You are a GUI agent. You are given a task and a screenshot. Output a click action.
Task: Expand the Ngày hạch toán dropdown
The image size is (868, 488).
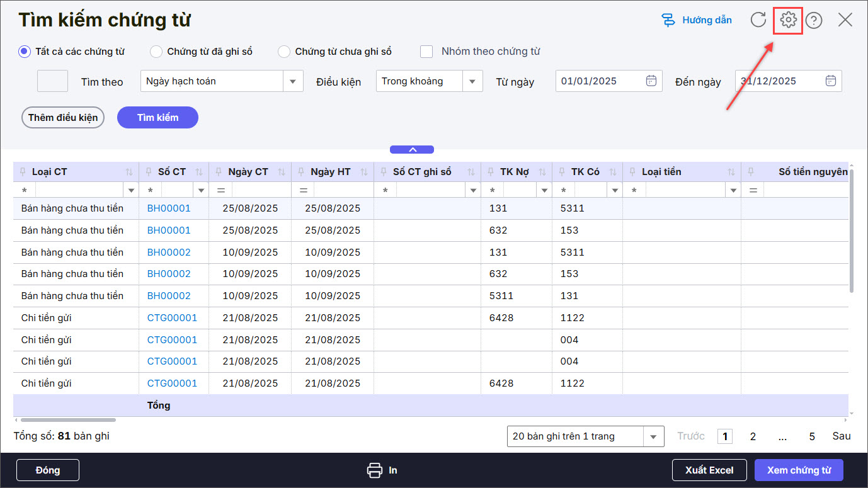tap(292, 81)
